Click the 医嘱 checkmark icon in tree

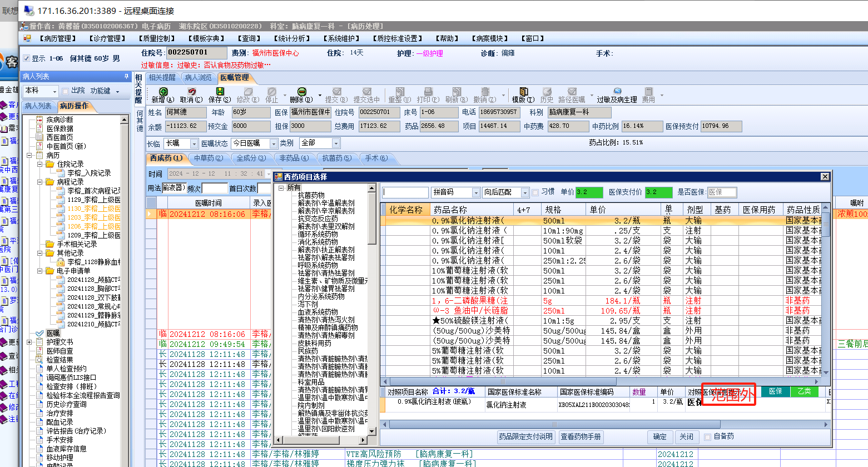pyautogui.click(x=39, y=333)
